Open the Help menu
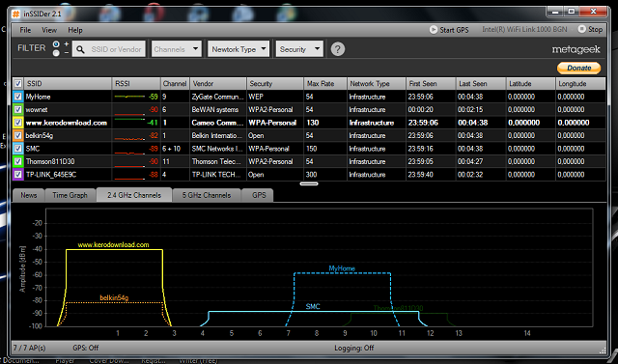 (x=75, y=30)
